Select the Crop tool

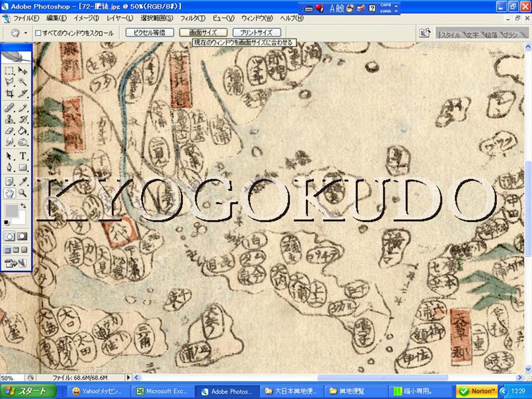9,94
